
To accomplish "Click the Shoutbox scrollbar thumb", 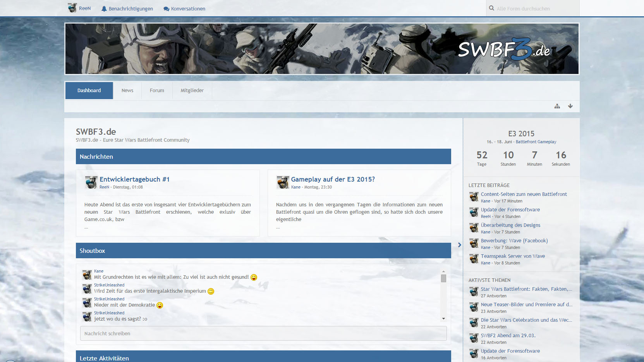I will [443, 278].
